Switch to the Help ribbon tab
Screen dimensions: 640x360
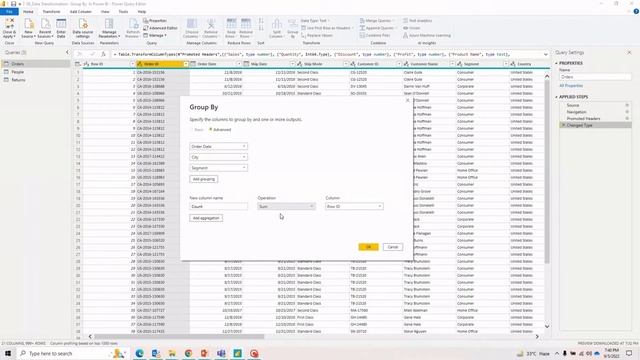[142, 11]
